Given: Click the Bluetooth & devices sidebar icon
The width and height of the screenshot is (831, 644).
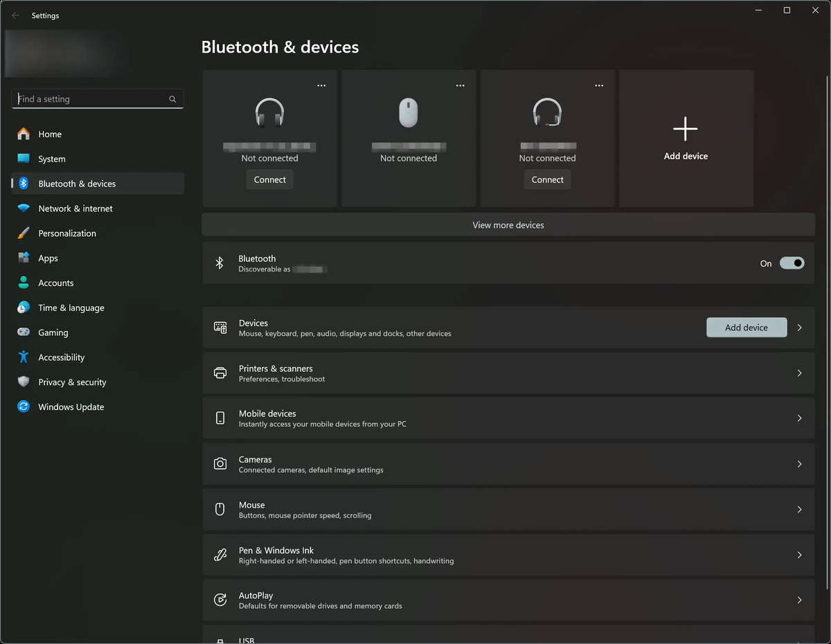Looking at the screenshot, I should 24,184.
